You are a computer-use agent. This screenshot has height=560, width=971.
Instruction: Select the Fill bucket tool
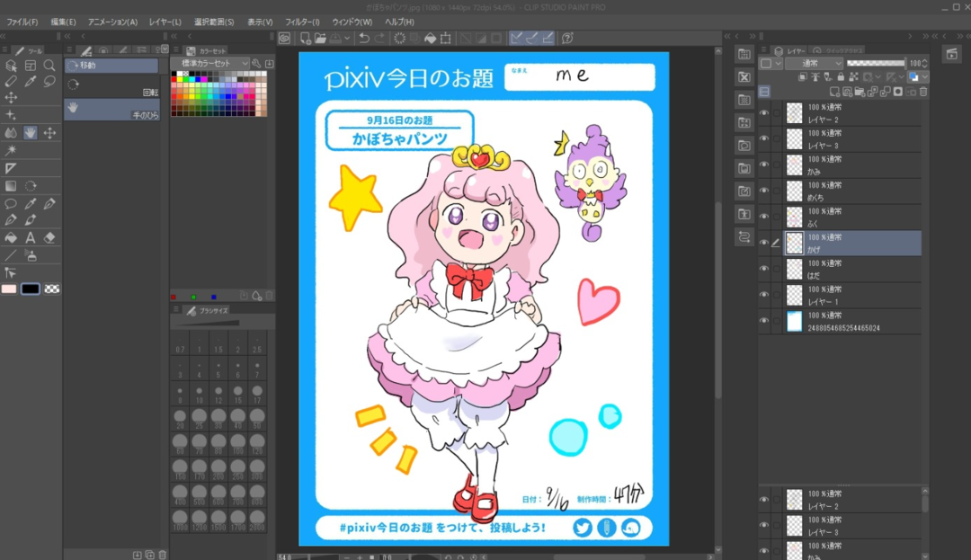click(x=11, y=238)
